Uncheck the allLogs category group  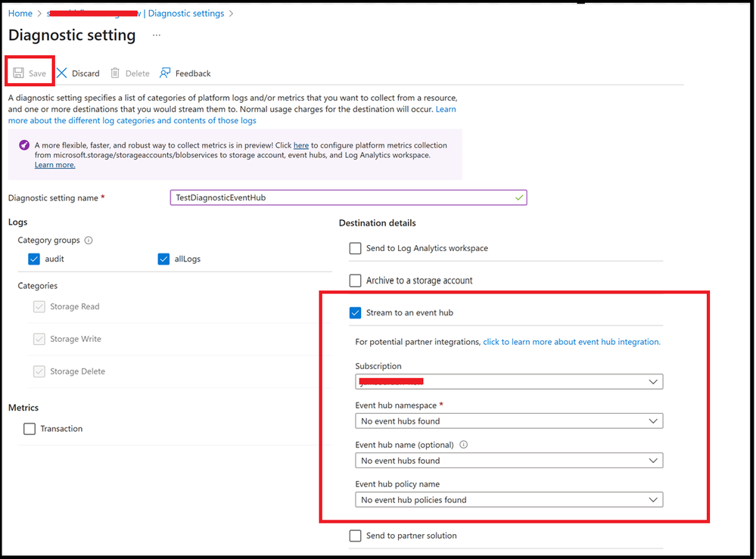pos(163,259)
